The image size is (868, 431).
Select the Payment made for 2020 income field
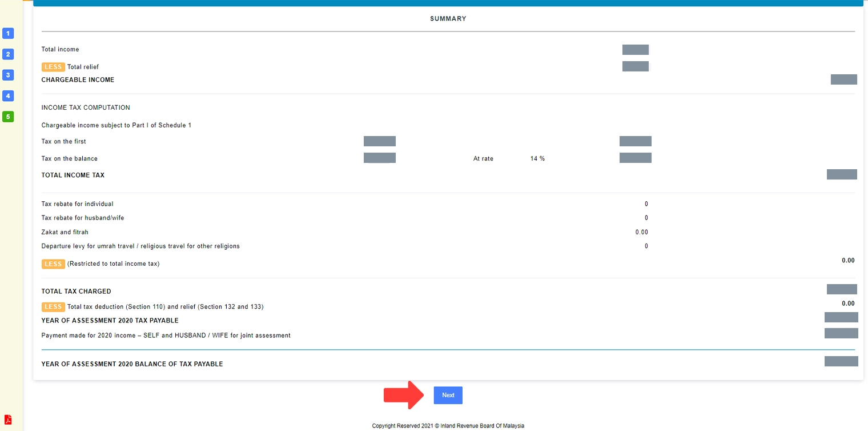tap(841, 333)
